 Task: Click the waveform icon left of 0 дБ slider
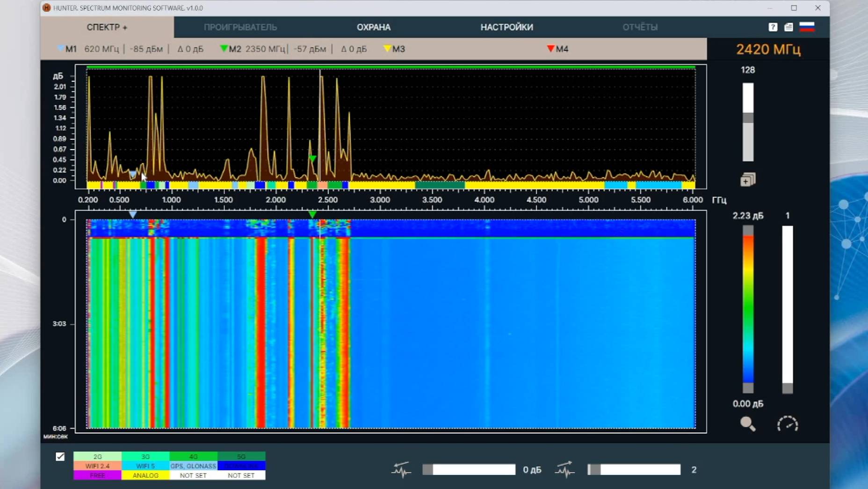tap(401, 469)
